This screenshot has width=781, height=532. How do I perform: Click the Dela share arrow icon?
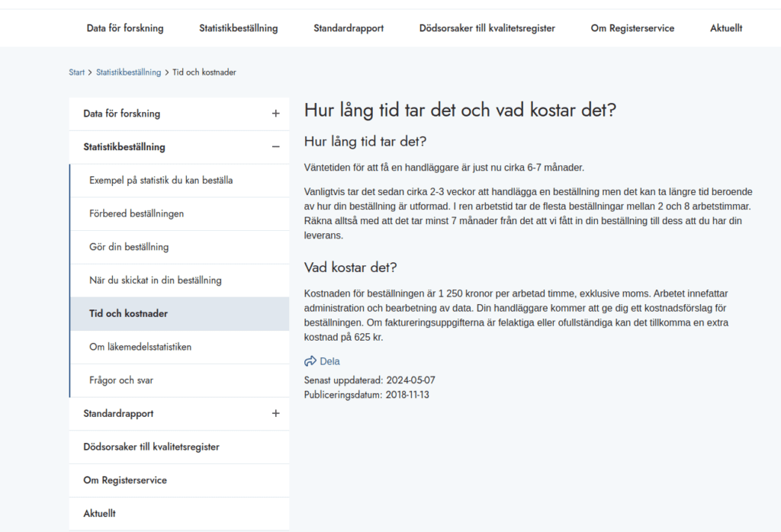pyautogui.click(x=310, y=361)
